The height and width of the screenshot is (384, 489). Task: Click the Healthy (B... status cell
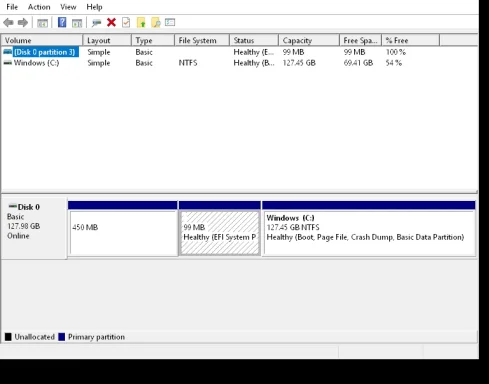tap(254, 63)
